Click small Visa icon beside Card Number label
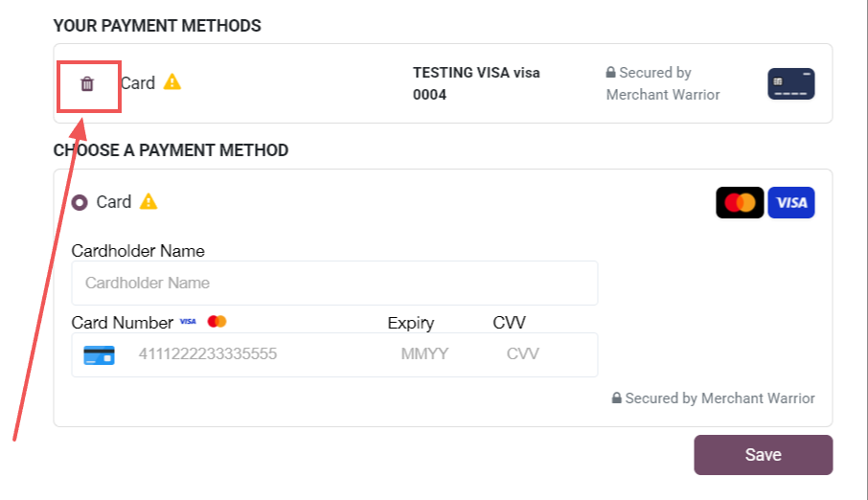Image resolution: width=868 pixels, height=500 pixels. click(x=188, y=322)
